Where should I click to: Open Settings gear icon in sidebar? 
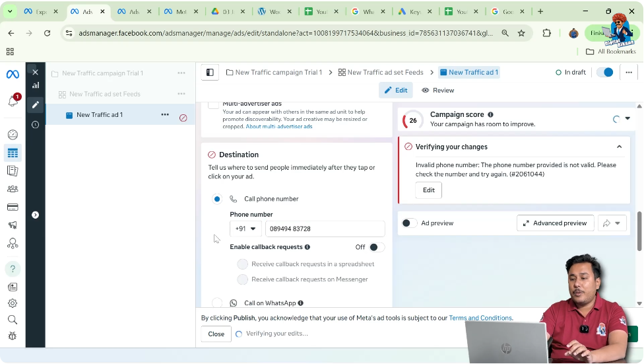(13, 303)
